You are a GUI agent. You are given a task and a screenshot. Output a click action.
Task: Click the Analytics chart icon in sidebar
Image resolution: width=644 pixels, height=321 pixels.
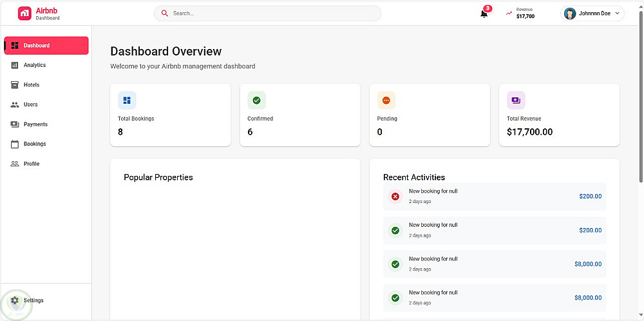[x=15, y=65]
